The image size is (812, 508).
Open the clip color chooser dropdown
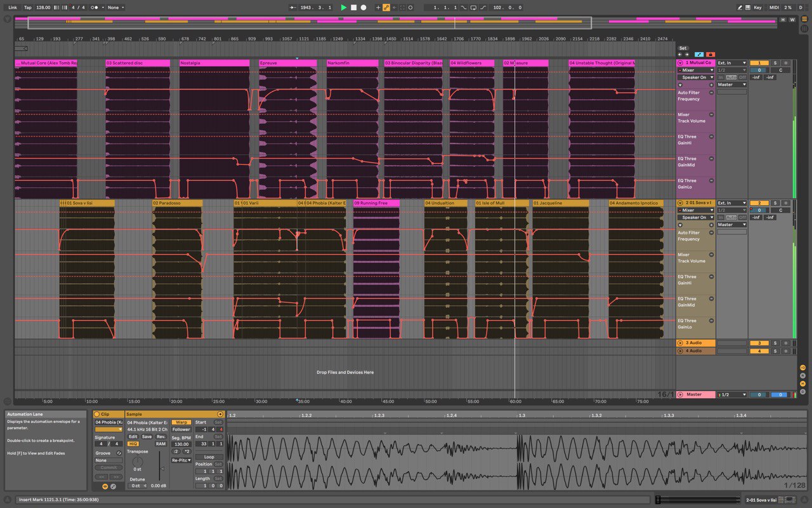coord(108,429)
